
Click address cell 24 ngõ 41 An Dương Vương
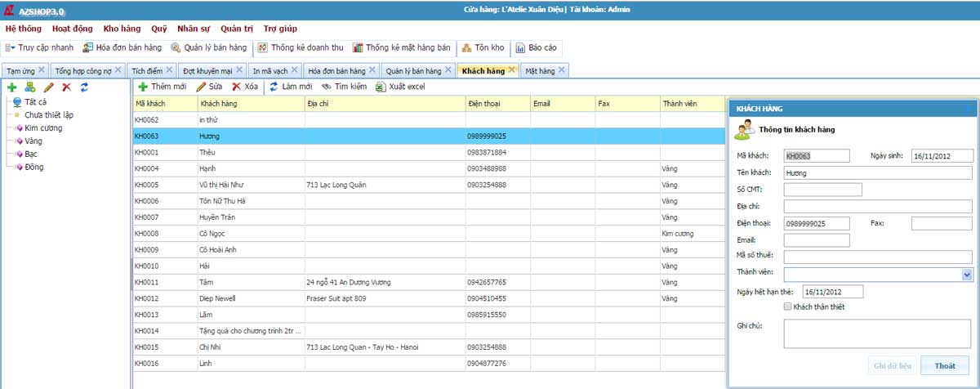(385, 282)
